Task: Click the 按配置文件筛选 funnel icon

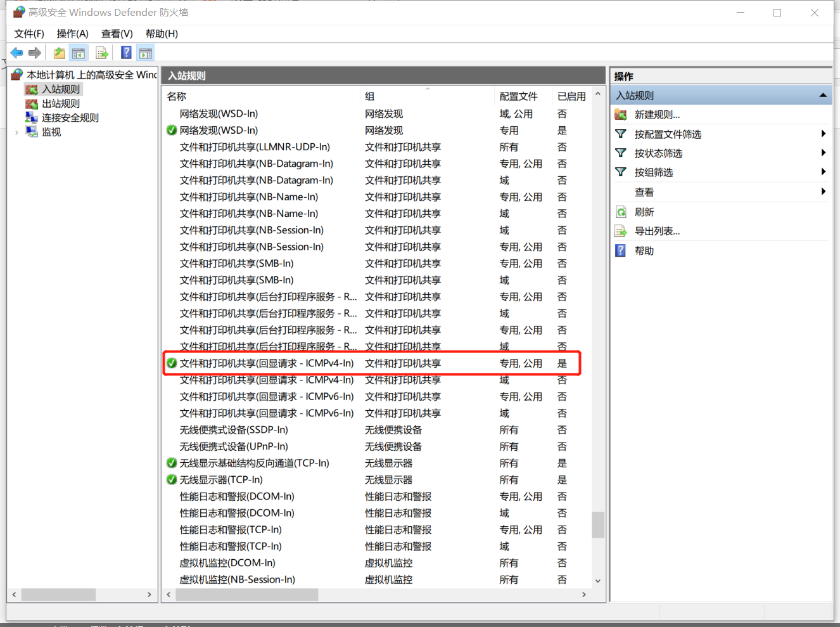Action: [x=621, y=134]
